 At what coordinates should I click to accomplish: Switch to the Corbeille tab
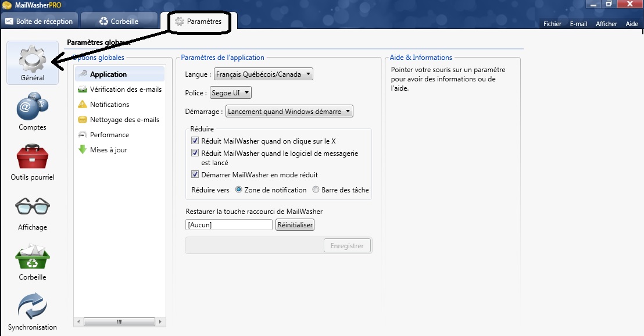click(119, 21)
